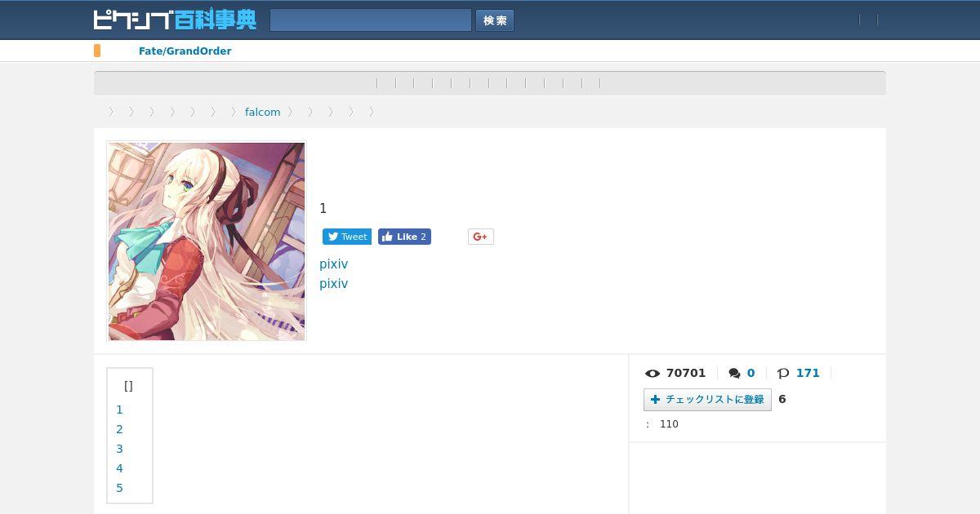Open the first pixiv link

click(x=333, y=264)
